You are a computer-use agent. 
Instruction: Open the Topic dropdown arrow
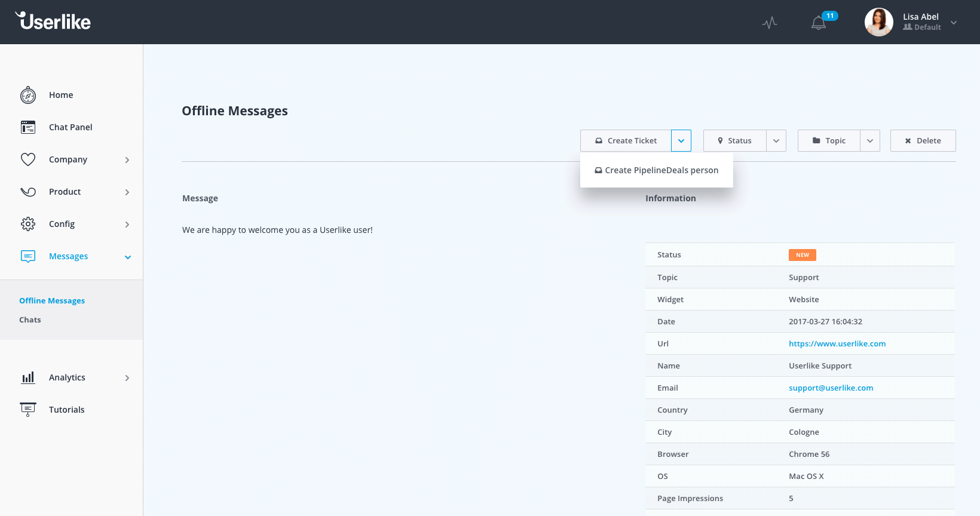tap(870, 140)
